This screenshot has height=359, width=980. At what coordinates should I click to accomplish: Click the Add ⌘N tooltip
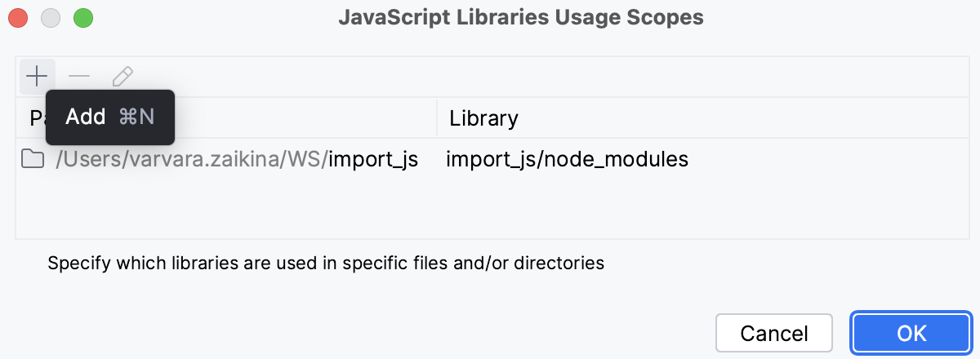click(110, 117)
